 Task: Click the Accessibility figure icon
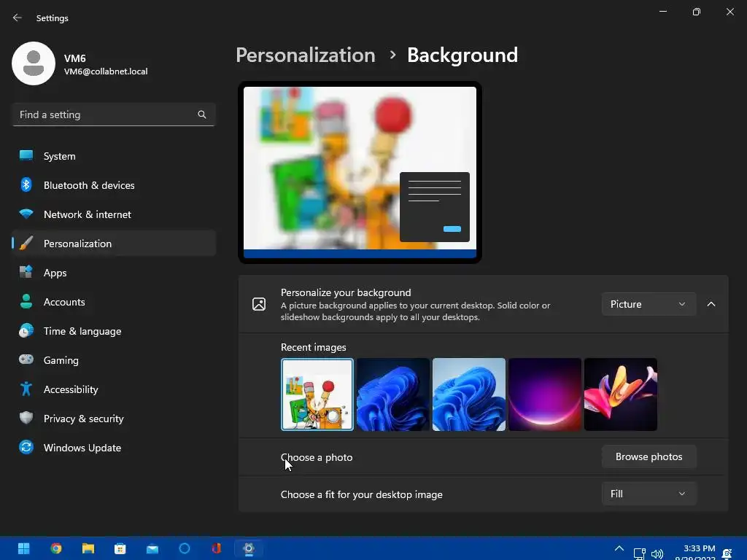pos(26,389)
